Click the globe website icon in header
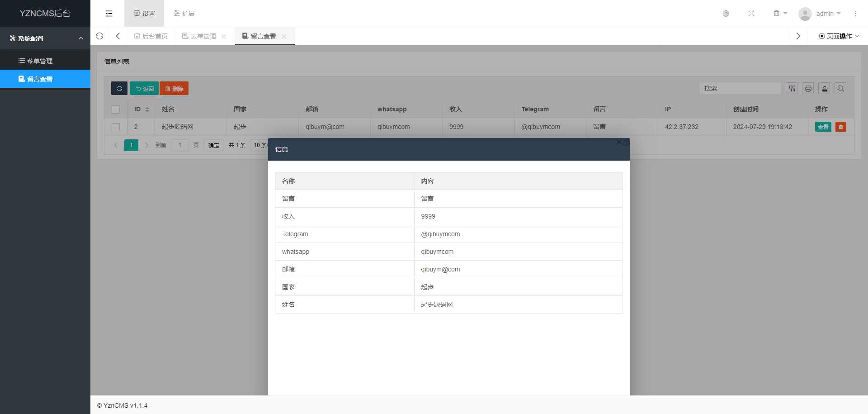 [x=726, y=14]
